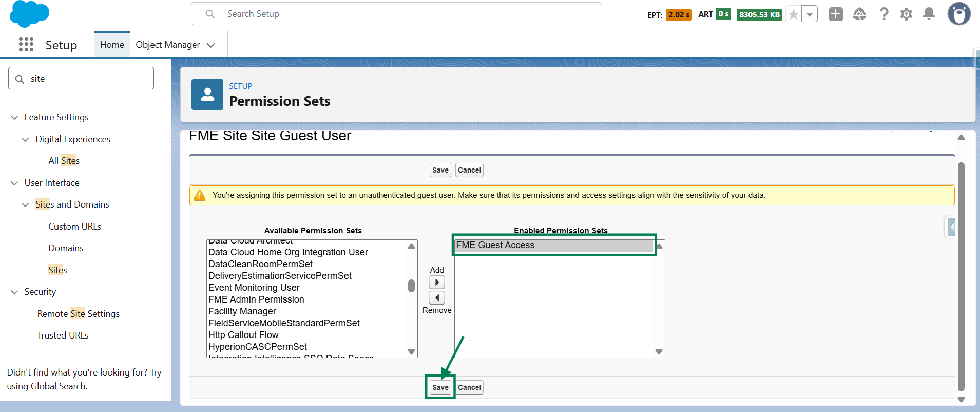
Task: Click the Enabled Permission Sets scroll-down arrow
Action: tap(659, 352)
